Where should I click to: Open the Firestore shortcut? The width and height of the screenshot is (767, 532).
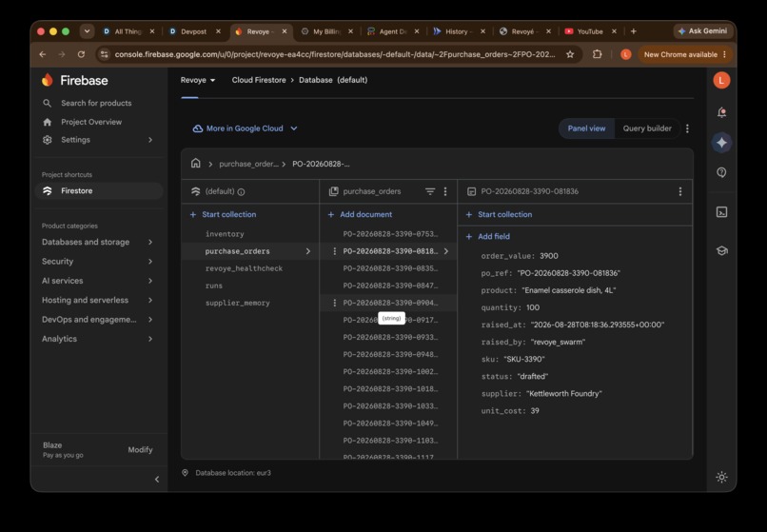click(99, 191)
